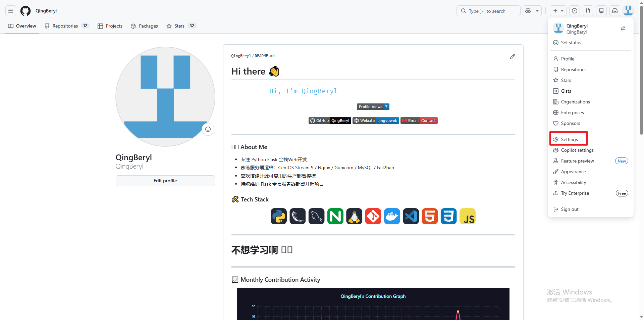Open the Notifications inbox icon
The width and height of the screenshot is (644, 320).
tap(615, 11)
